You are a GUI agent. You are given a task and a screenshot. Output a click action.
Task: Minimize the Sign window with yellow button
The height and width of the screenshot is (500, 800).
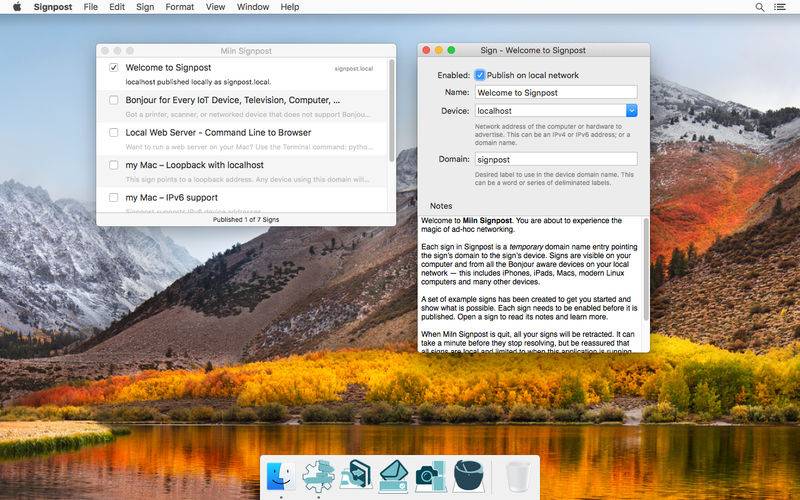click(438, 50)
